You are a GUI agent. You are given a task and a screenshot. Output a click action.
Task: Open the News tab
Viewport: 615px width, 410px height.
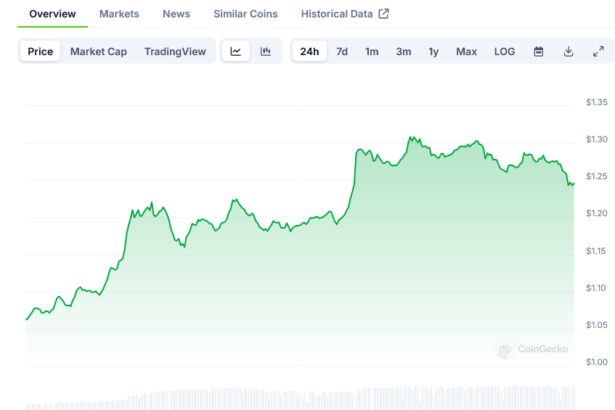pyautogui.click(x=176, y=14)
